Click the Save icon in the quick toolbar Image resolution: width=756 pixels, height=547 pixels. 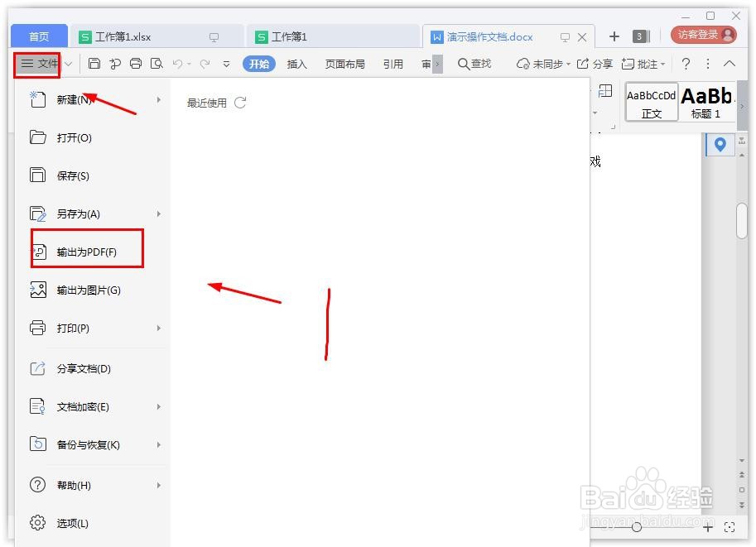(x=94, y=64)
